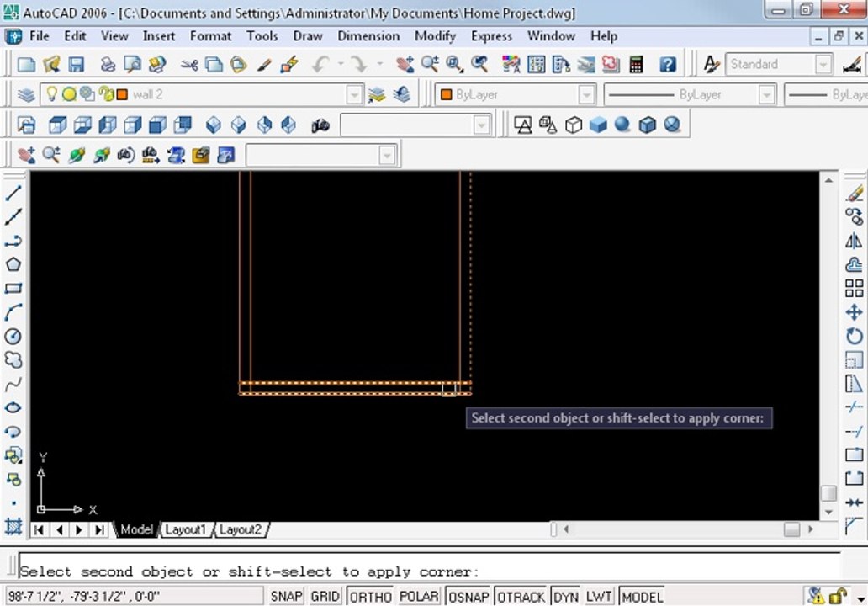Click the Trim modify tool

[x=855, y=407]
